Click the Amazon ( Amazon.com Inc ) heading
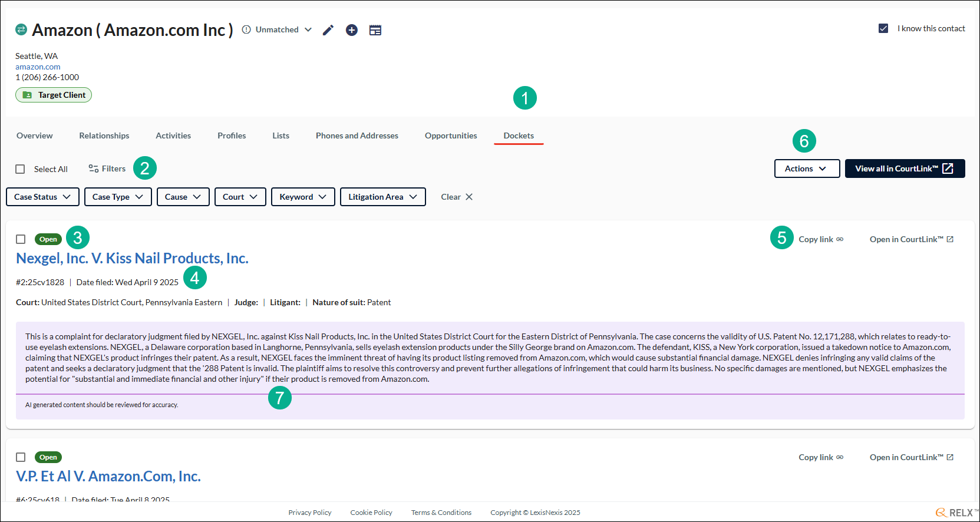This screenshot has height=522, width=980. coord(133,30)
